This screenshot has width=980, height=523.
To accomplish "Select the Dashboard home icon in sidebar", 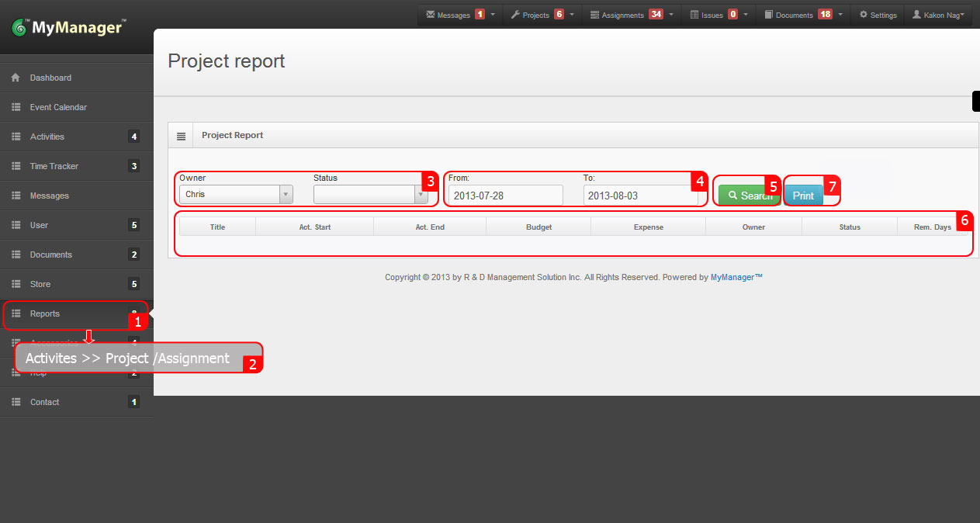I will [16, 77].
